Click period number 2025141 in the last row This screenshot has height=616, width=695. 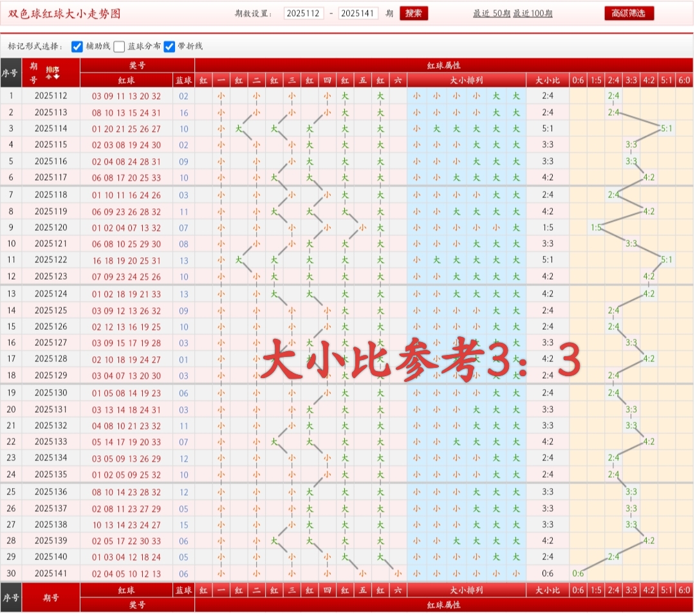pos(51,574)
